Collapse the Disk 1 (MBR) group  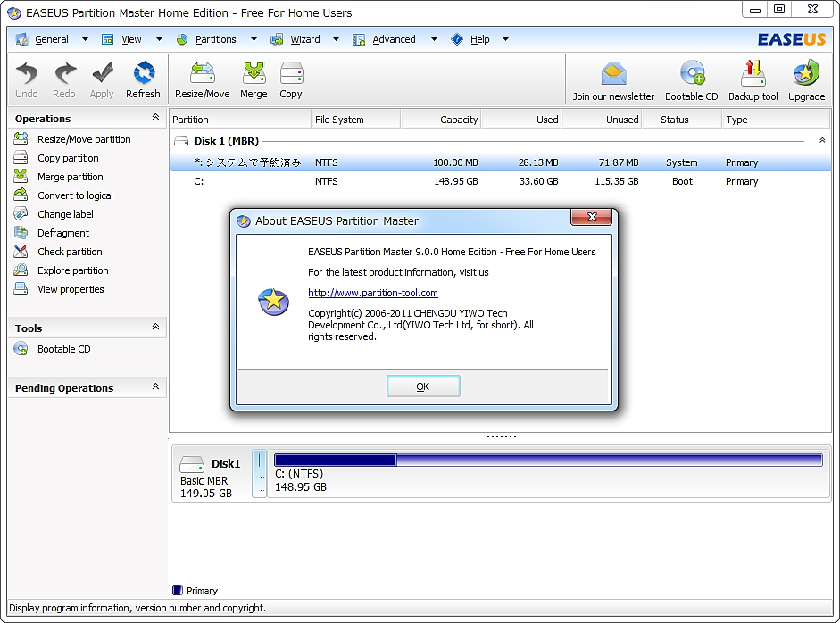click(821, 139)
